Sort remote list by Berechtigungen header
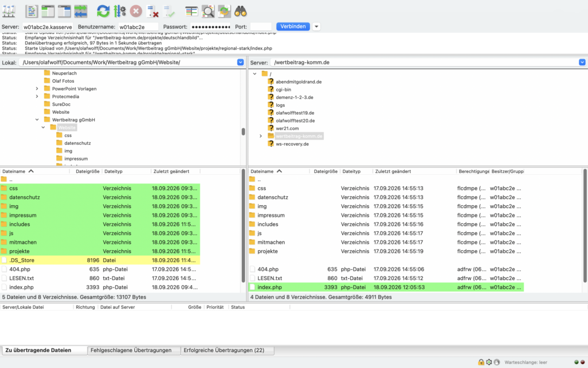588x368 pixels. 474,171
